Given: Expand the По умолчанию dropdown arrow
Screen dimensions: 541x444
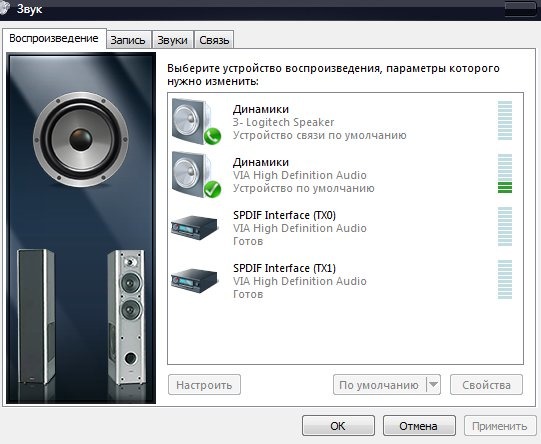Looking at the screenshot, I should point(434,385).
